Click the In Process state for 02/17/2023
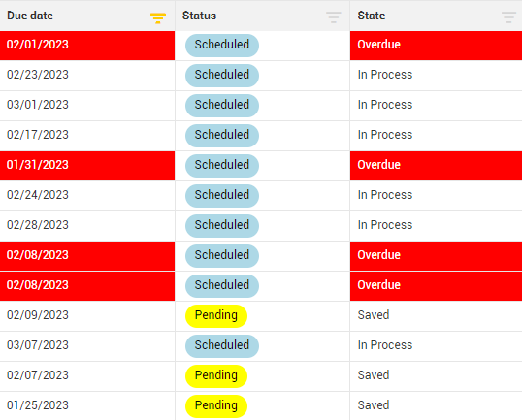 [x=385, y=135]
